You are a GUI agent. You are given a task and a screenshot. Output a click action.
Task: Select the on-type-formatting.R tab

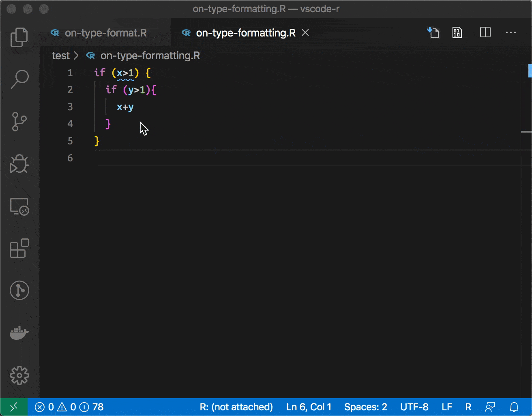(246, 33)
